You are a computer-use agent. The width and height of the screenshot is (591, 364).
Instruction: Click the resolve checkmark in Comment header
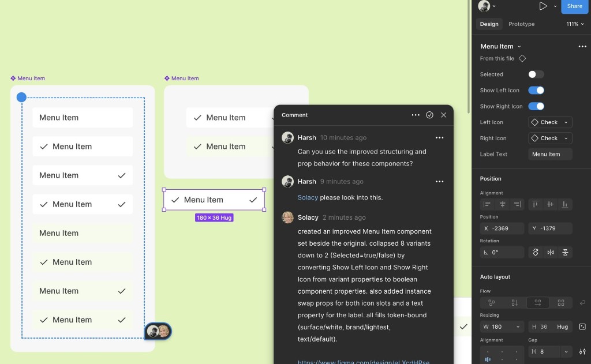pos(429,115)
